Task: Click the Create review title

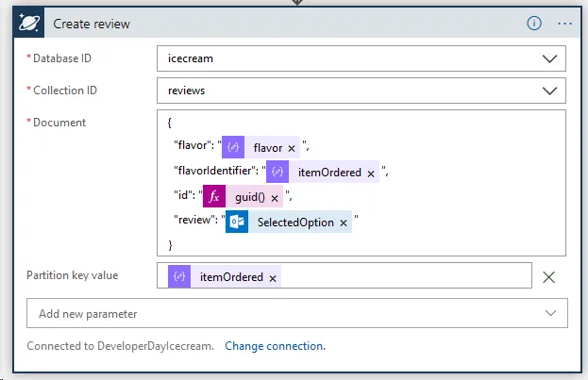Action: [x=92, y=24]
